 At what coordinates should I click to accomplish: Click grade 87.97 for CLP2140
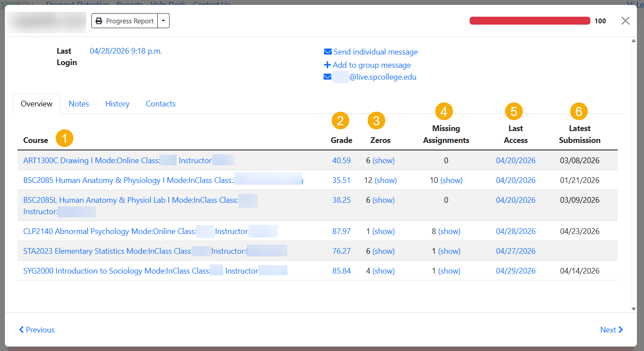[341, 231]
